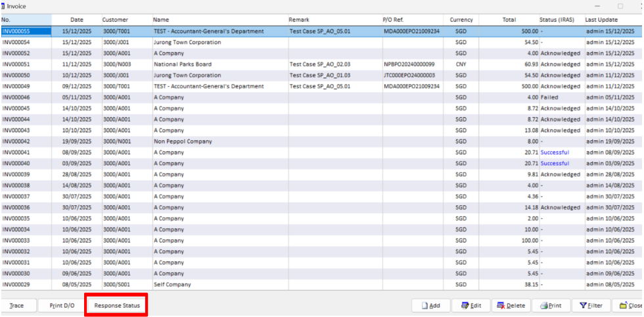Screen dimensions: 644x317
Task: Click the Non Peppol Company name cell
Action: coord(220,141)
